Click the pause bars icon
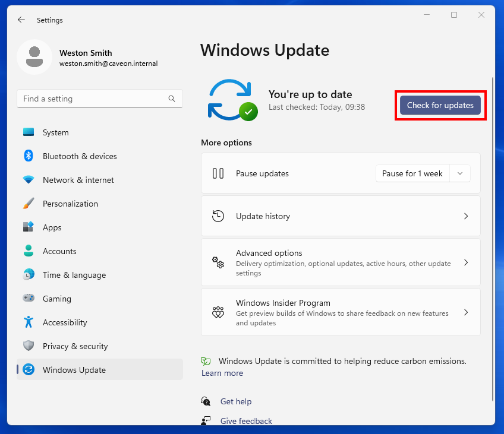 coord(218,173)
